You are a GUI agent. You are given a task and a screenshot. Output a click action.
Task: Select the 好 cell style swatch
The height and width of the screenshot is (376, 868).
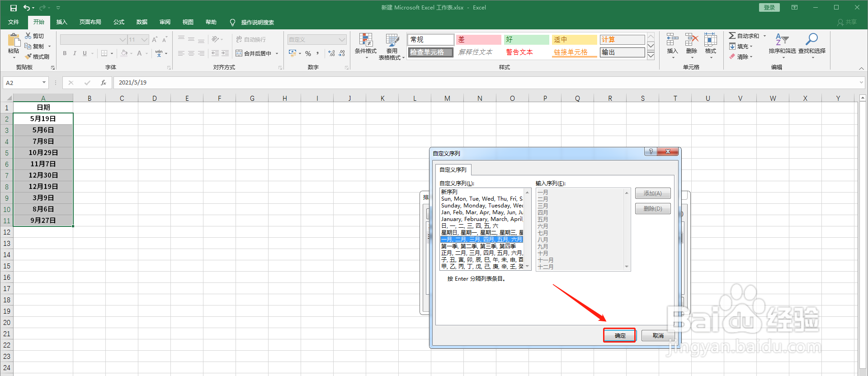[x=526, y=40]
